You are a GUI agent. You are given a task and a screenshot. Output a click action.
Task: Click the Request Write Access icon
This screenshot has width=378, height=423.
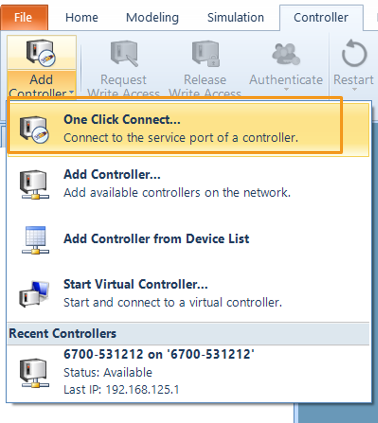(124, 53)
